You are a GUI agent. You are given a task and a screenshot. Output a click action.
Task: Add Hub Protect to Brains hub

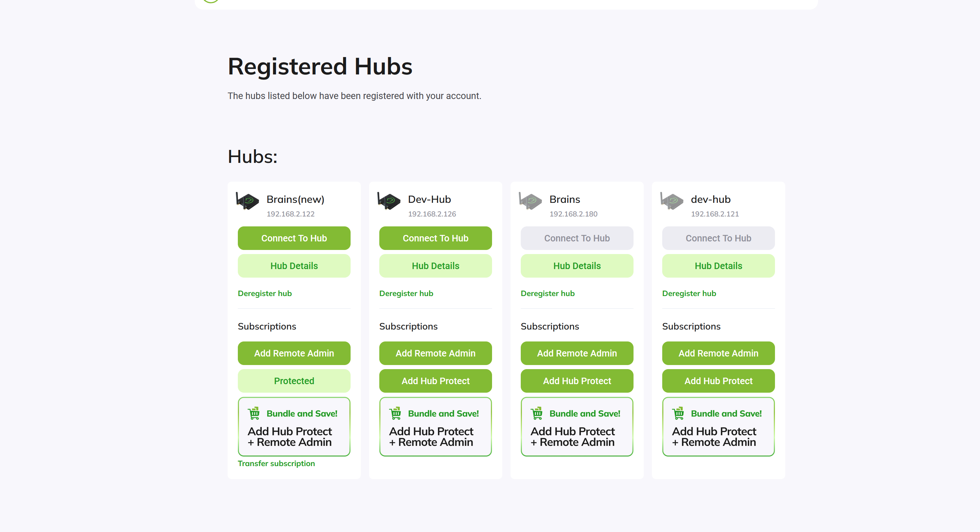click(x=577, y=381)
